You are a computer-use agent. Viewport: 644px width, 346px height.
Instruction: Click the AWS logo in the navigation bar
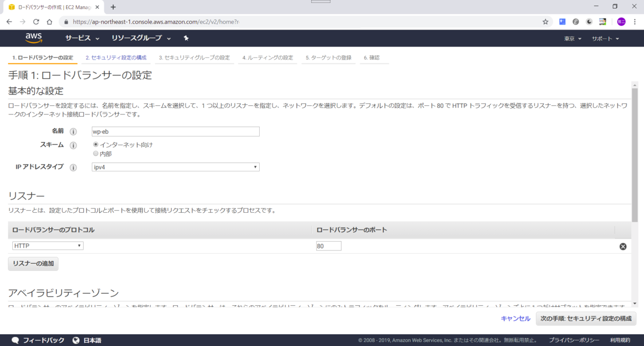[x=33, y=38]
